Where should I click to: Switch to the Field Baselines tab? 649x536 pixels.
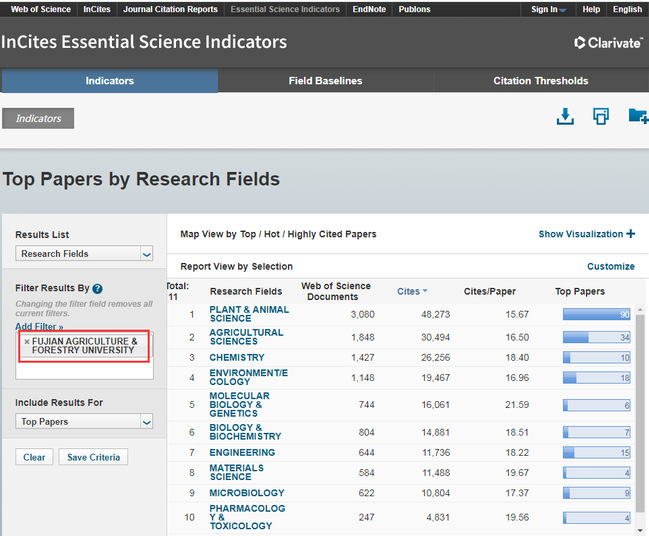point(325,81)
